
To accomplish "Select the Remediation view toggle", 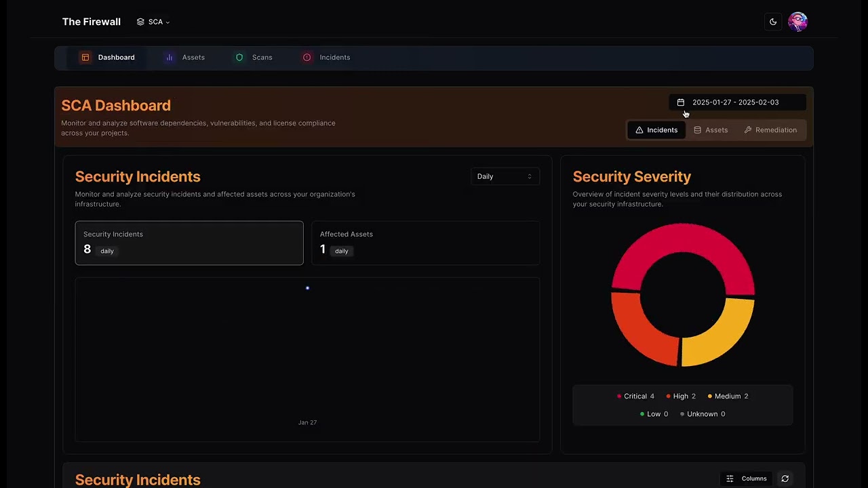I will coord(770,129).
